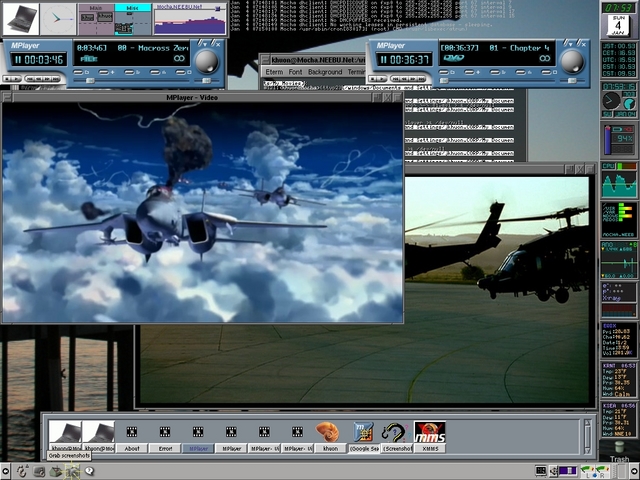Click the help question-mark icon in bottom panel
The height and width of the screenshot is (480, 640).
tap(89, 471)
